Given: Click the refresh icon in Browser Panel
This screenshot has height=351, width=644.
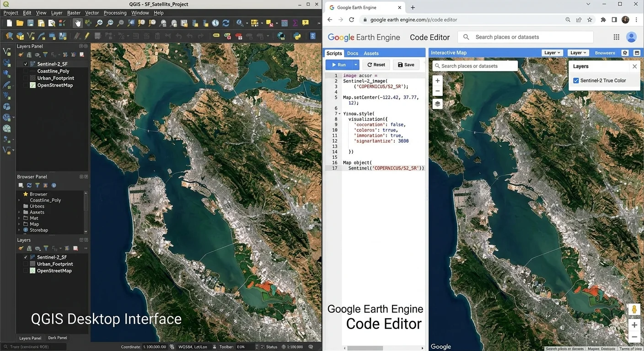Looking at the screenshot, I should tap(29, 185).
